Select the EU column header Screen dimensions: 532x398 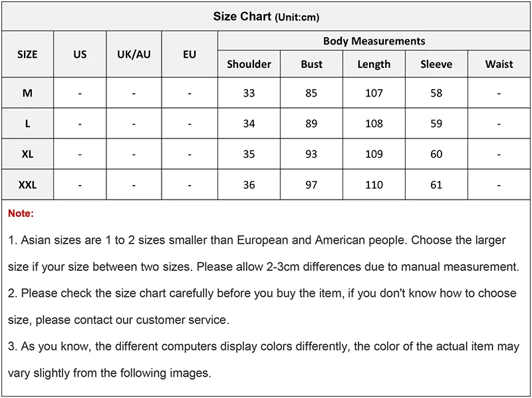pyautogui.click(x=190, y=55)
